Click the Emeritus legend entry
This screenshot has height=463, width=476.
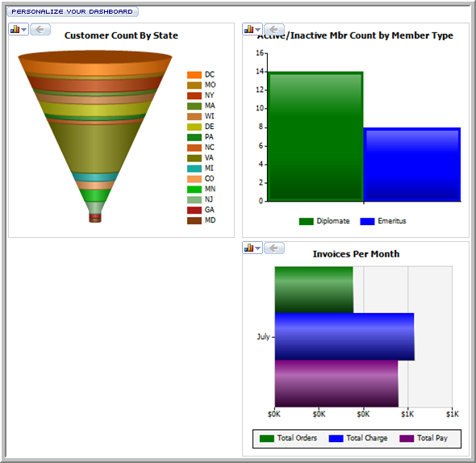coord(383,221)
